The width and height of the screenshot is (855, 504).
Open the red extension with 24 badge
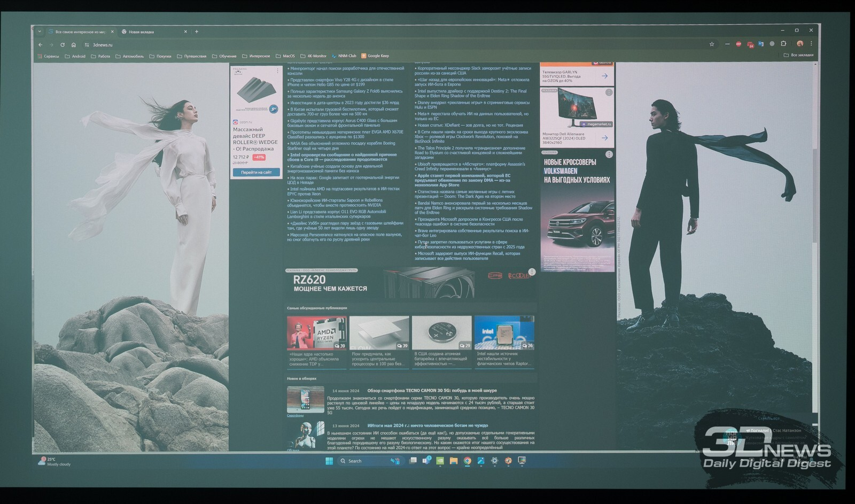[x=750, y=44]
